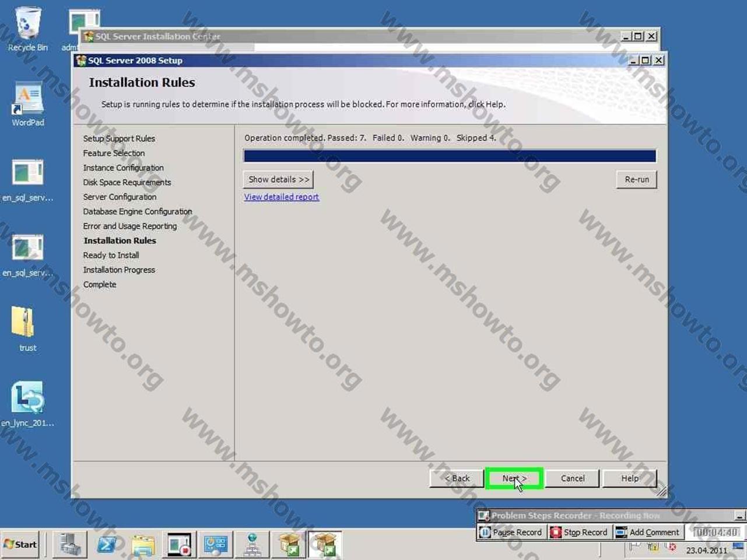Viewport: 747px width, 560px height.
Task: Minimize the SQL Server 2008 Setup window
Action: coord(634,60)
